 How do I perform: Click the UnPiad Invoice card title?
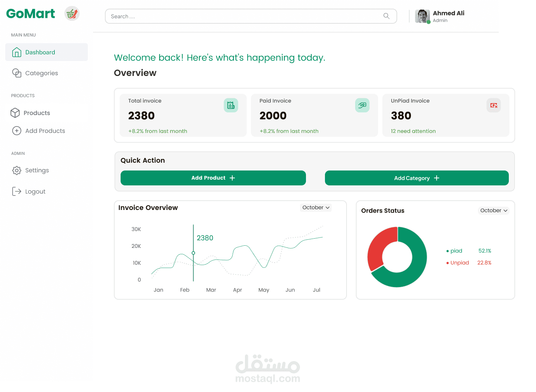click(x=410, y=101)
